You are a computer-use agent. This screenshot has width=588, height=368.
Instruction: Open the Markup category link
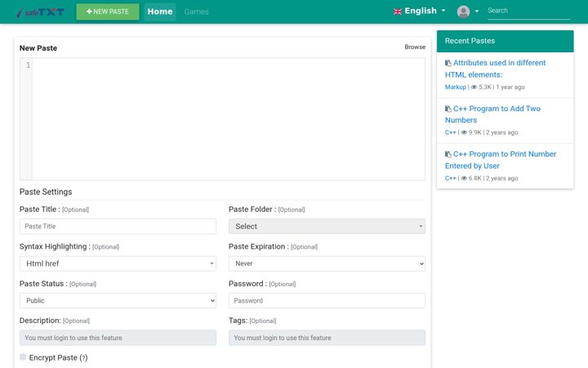455,88
